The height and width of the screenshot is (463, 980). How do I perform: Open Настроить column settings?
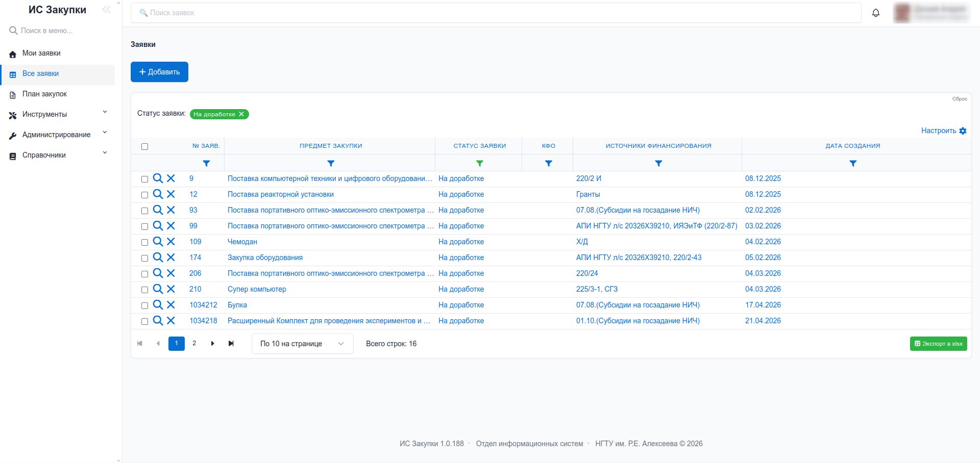944,131
